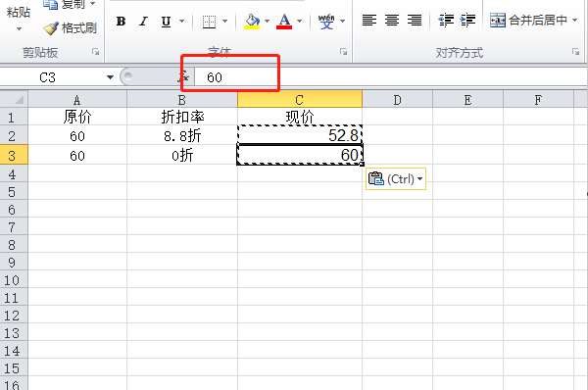Open the 合并后居中 dropdown arrow

point(575,20)
